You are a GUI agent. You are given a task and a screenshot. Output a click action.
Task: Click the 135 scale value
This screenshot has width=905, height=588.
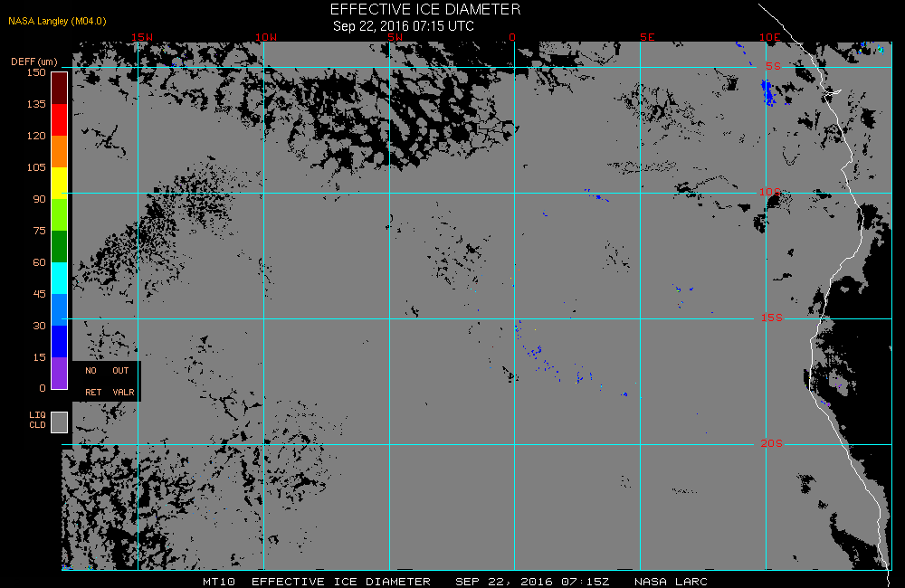(36, 104)
